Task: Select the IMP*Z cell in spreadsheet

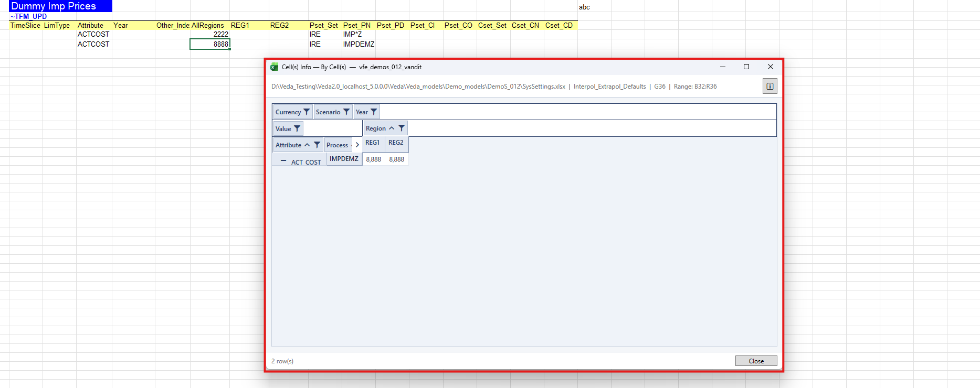Action: 359,34
